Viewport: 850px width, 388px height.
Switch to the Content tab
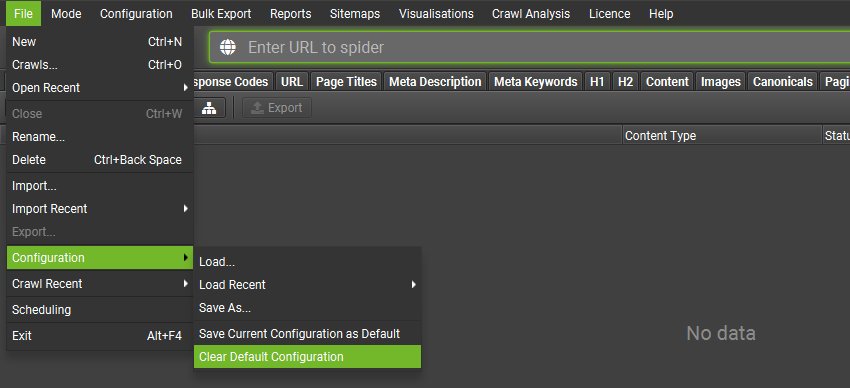667,82
